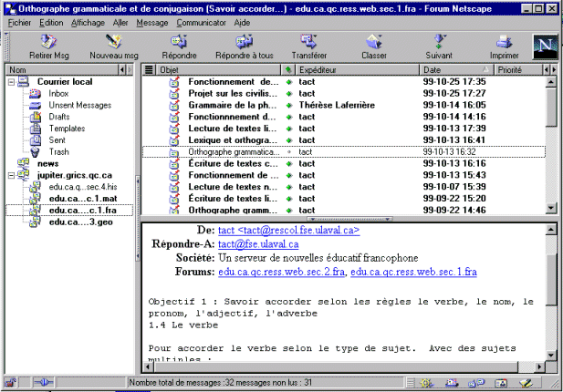Open Message menu
This screenshot has height=392, width=563.
click(151, 23)
